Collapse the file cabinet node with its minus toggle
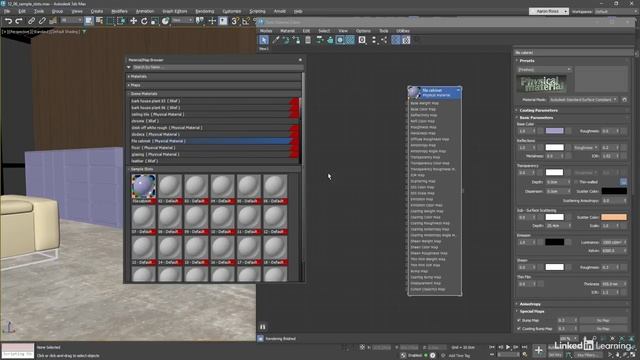 (x=458, y=90)
